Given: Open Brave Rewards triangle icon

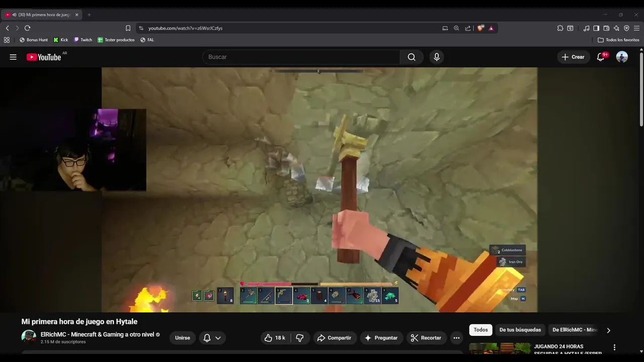Looking at the screenshot, I should pos(491,28).
